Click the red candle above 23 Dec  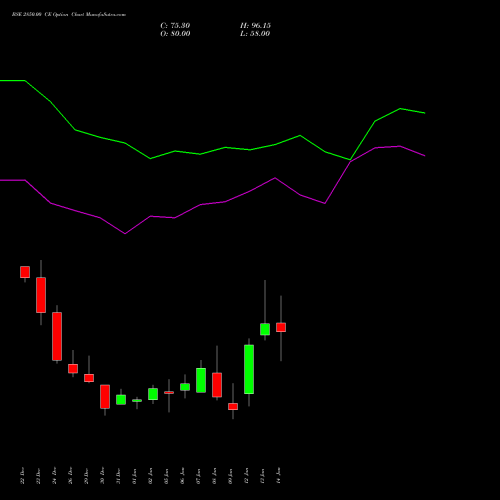point(41,295)
